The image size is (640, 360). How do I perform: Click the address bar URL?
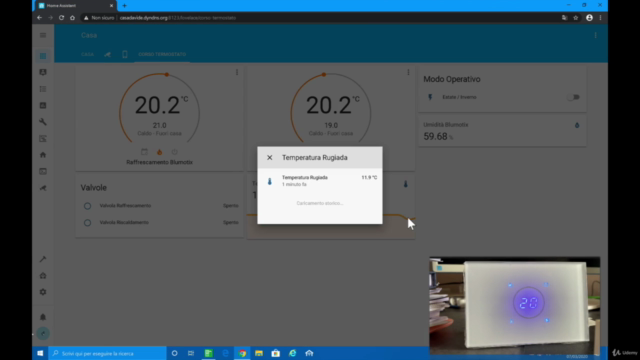(178, 18)
